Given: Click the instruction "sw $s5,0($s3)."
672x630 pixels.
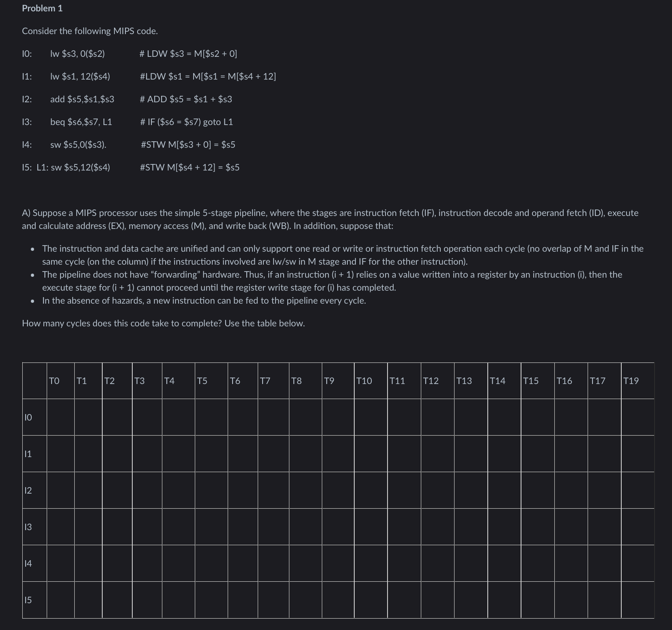Looking at the screenshot, I should (78, 145).
